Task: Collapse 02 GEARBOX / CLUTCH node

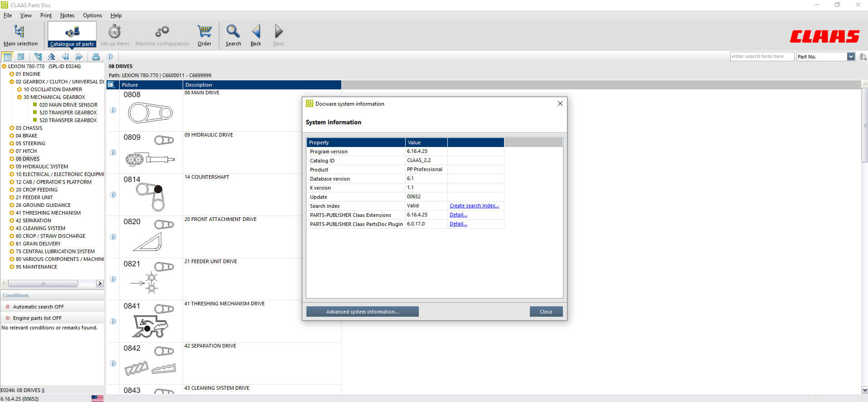Action: pos(12,82)
